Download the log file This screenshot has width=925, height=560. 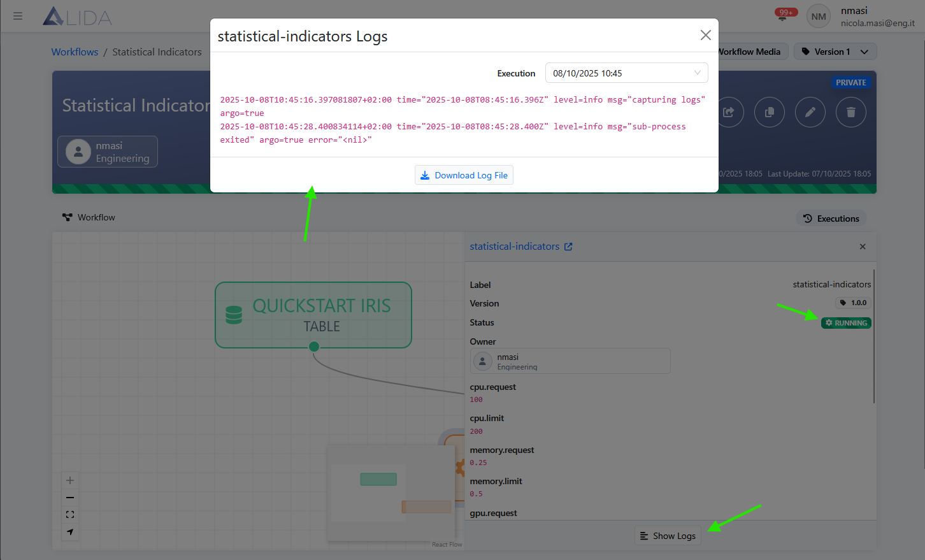(464, 175)
